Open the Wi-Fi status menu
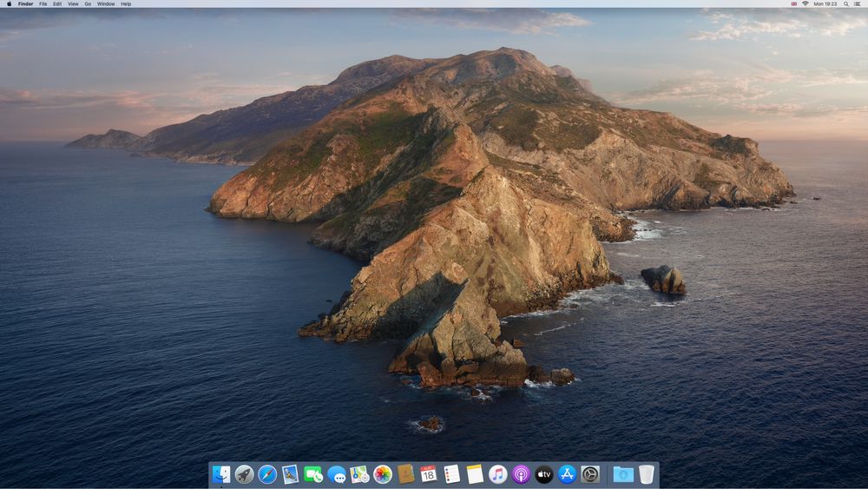 point(805,3)
